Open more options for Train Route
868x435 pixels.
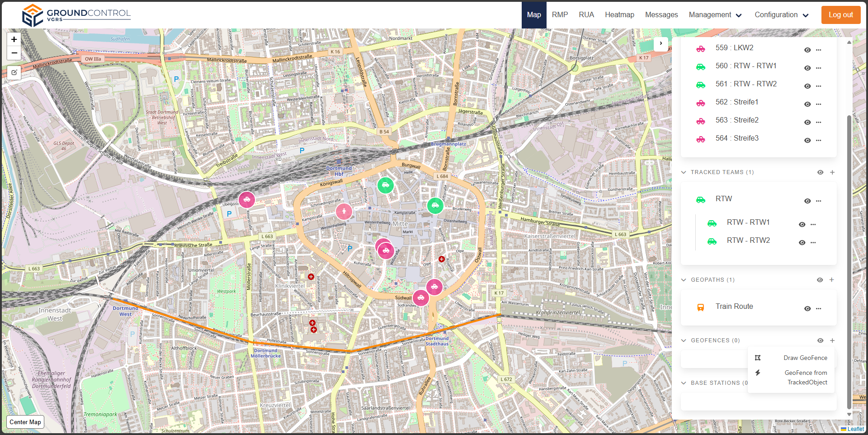tap(818, 308)
